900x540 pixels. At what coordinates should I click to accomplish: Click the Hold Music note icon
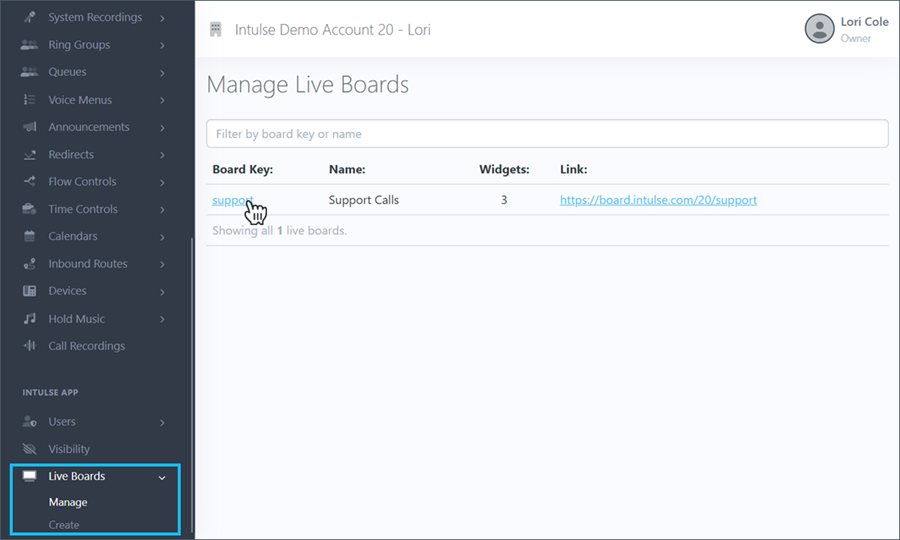pyautogui.click(x=29, y=318)
